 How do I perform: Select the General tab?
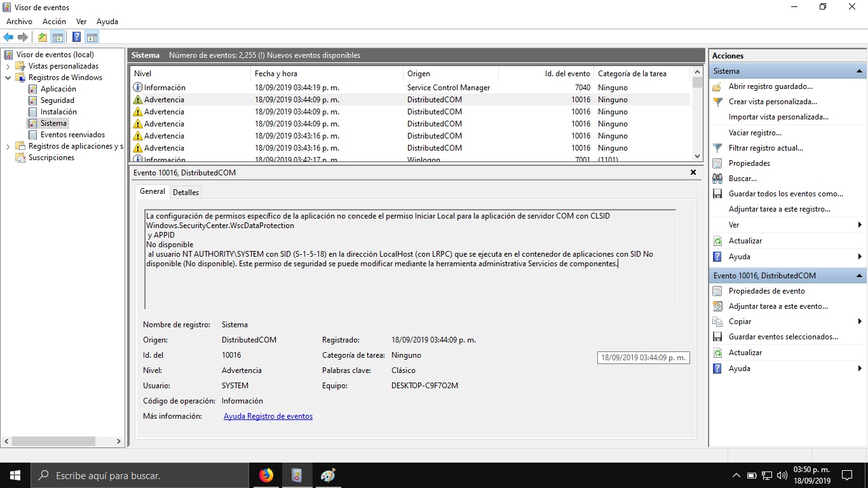(153, 191)
